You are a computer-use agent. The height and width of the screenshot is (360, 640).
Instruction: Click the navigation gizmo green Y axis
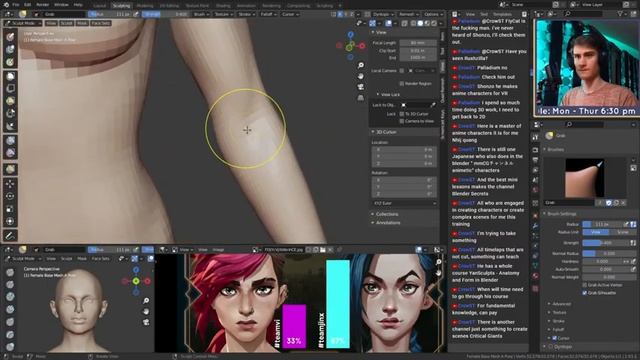tap(349, 48)
